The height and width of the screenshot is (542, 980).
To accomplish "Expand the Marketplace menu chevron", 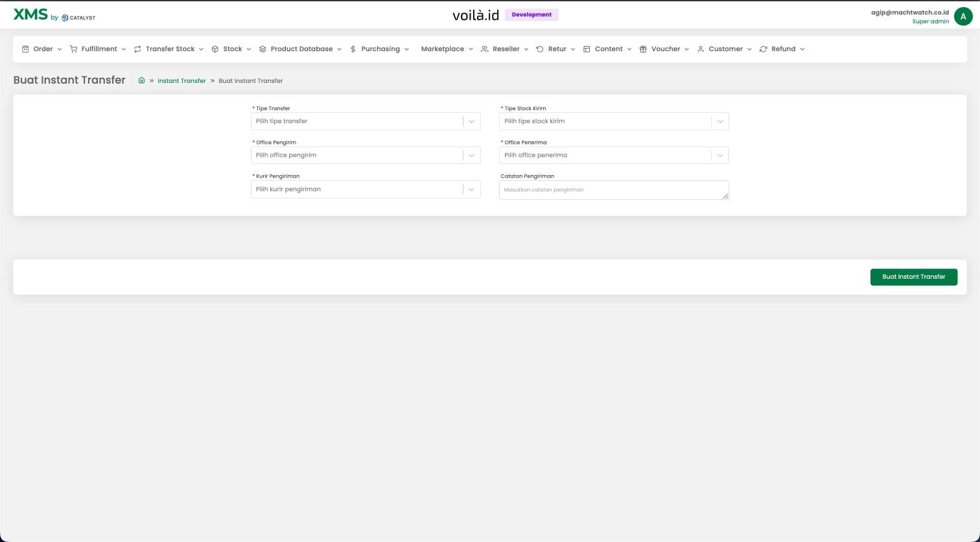I will coord(471,49).
